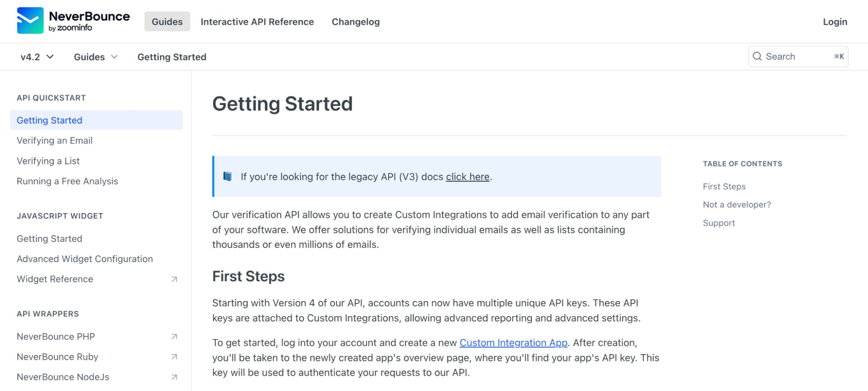
Task: Open the Running a Free Analysis guide
Action: [67, 181]
